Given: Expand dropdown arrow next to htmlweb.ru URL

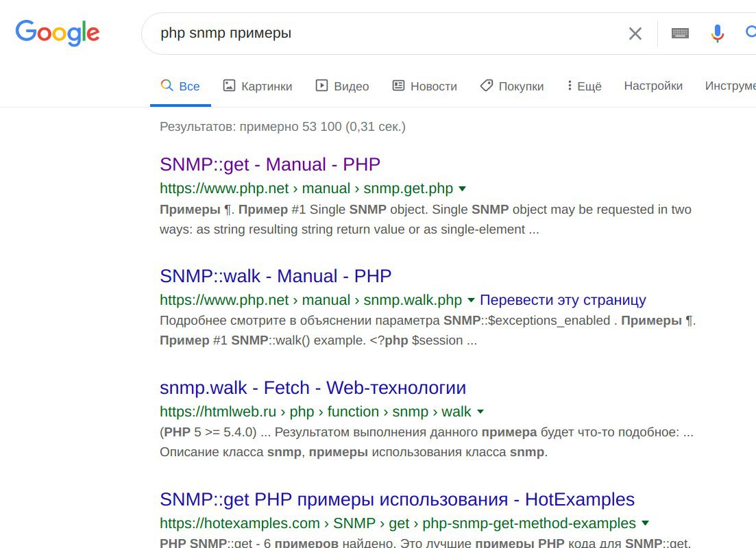Looking at the screenshot, I should (x=480, y=412).
